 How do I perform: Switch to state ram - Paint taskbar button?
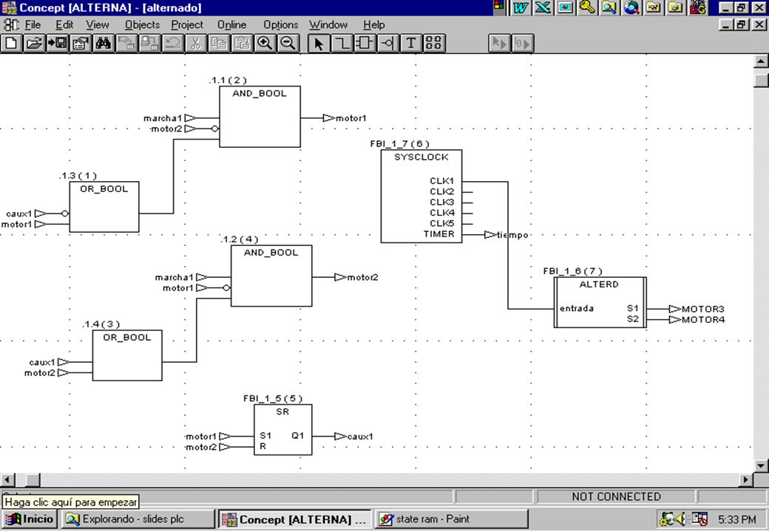(x=452, y=519)
